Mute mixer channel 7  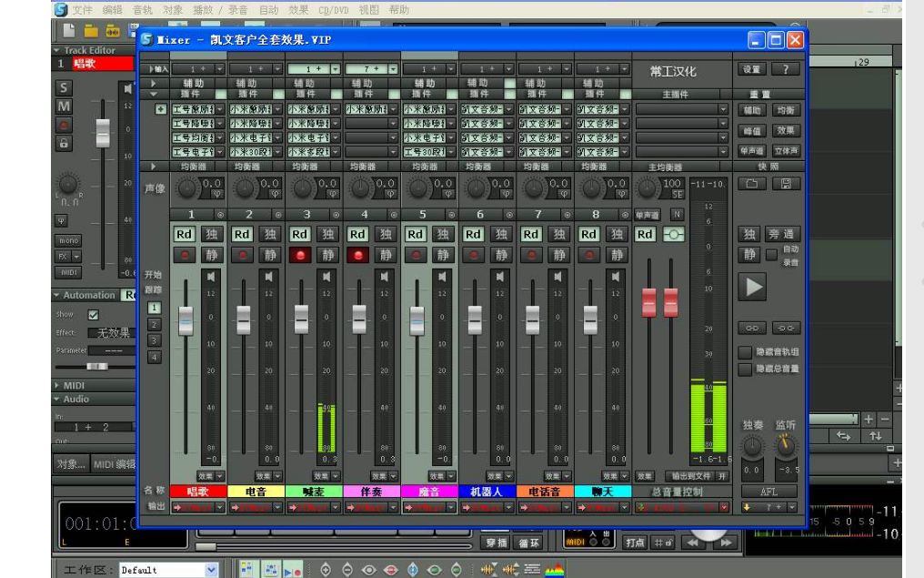tap(558, 256)
